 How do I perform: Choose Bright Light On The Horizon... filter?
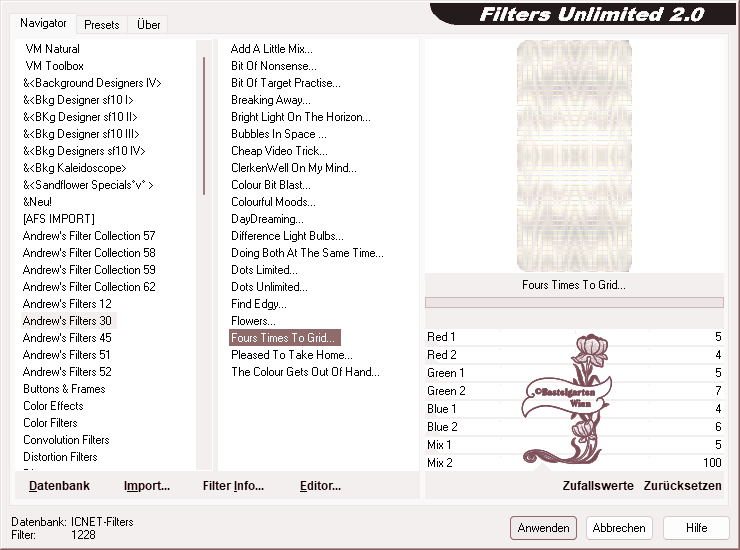pyautogui.click(x=301, y=117)
